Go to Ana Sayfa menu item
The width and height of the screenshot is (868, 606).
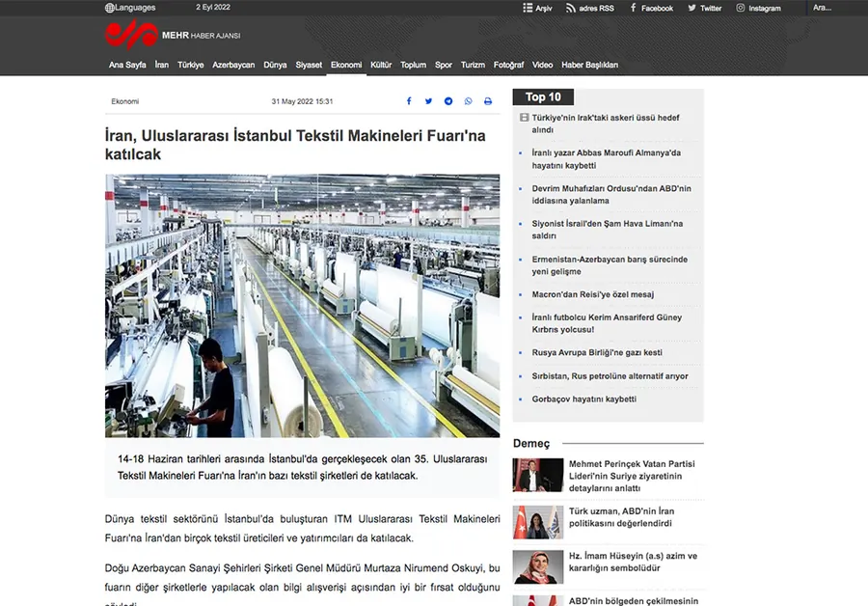(x=127, y=65)
